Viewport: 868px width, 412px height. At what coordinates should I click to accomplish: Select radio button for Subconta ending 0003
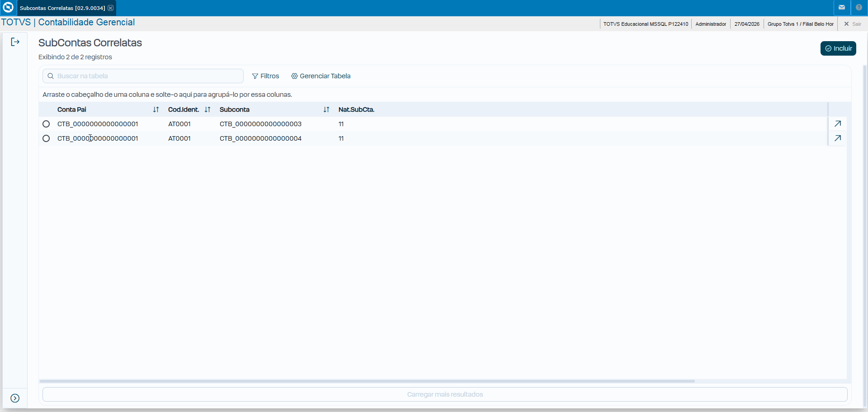(x=46, y=124)
